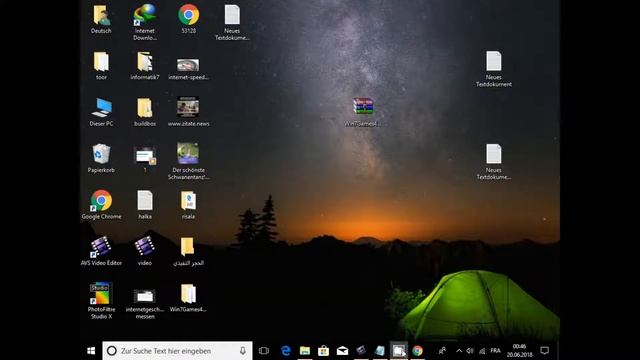Open the clock showing 00:46
Screen dimensions: 640x360
pyautogui.click(x=519, y=351)
